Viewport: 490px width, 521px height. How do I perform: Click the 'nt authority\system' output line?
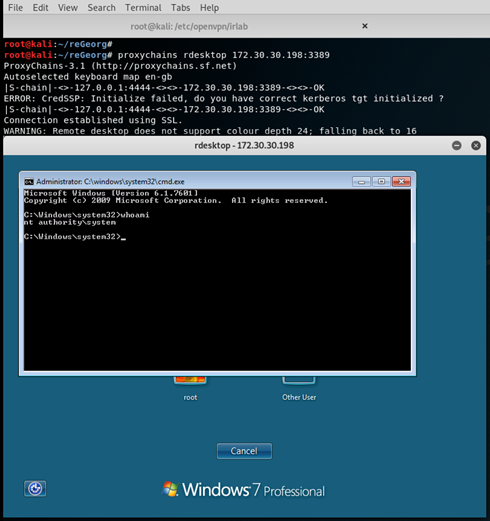point(70,222)
